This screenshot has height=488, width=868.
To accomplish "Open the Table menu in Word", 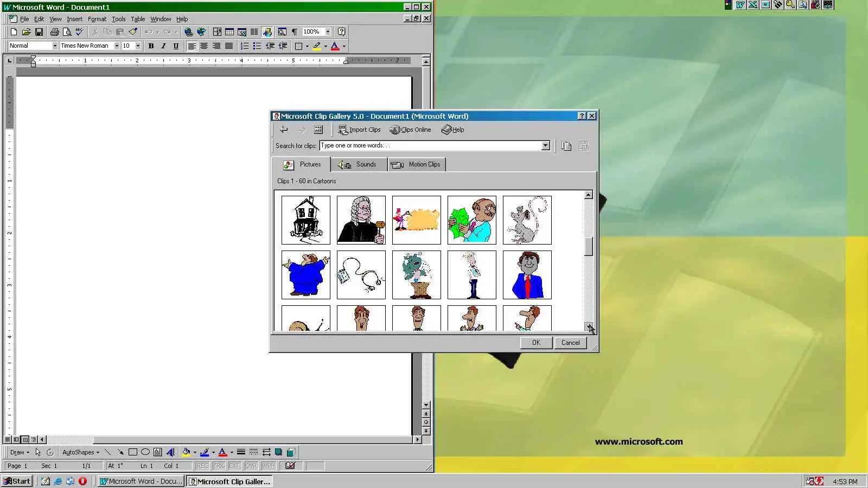I will click(x=138, y=19).
